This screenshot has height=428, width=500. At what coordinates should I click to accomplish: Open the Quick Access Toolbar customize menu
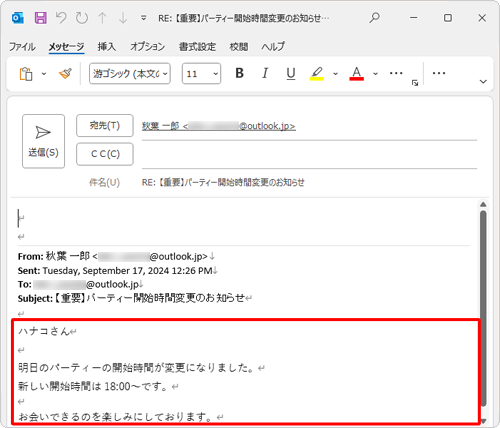(x=144, y=18)
